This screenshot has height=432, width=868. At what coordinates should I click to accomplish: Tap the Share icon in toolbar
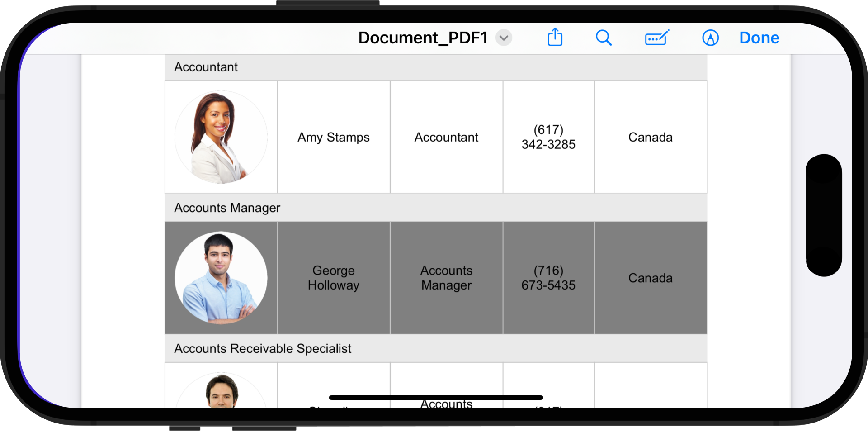[555, 38]
